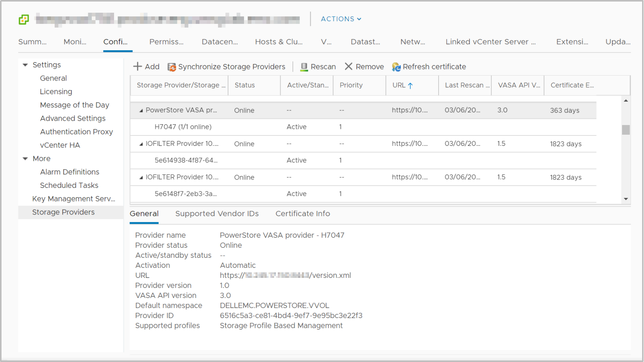Select the General details tab
644x362 pixels.
pyautogui.click(x=144, y=214)
